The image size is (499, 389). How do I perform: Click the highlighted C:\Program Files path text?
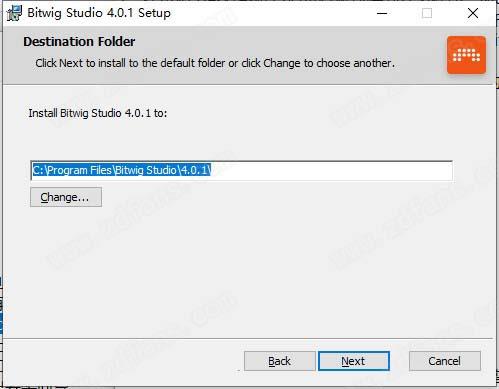(122, 170)
